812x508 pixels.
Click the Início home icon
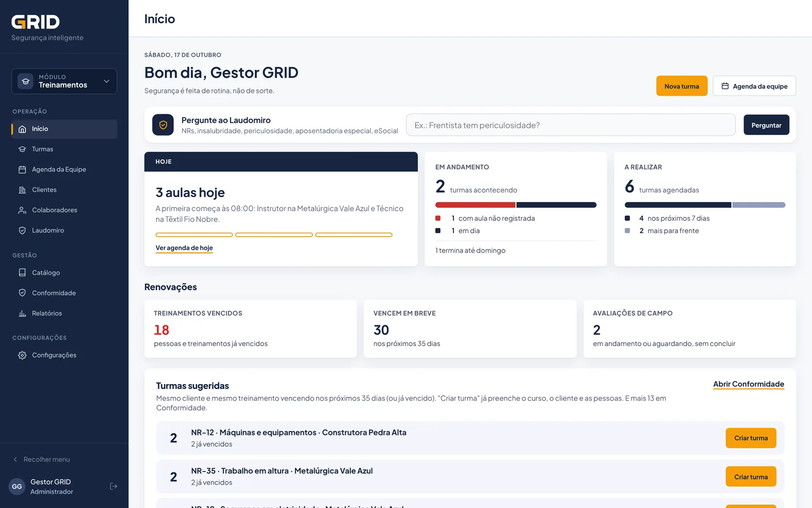[22, 129]
